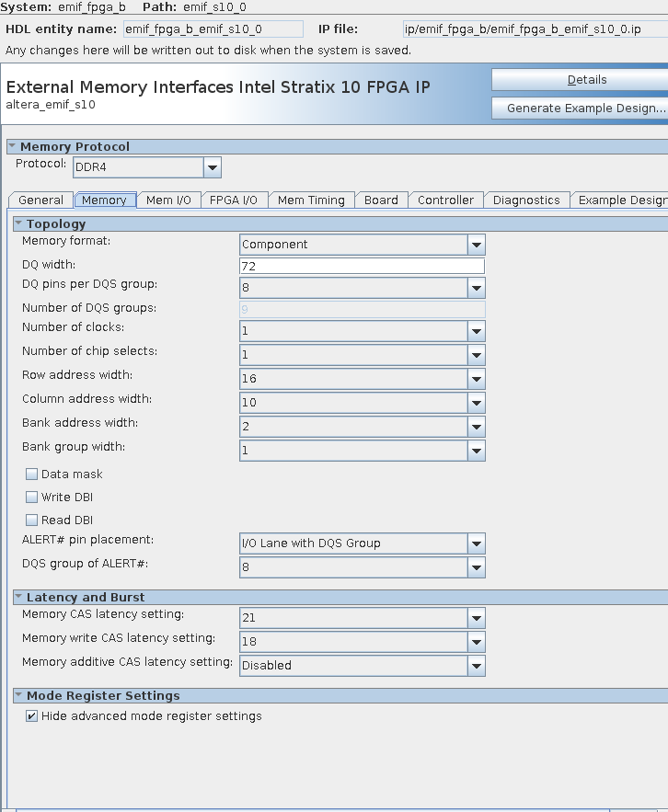Open the Bank group width dropdown
Viewport: 668px width, 812px height.
[477, 451]
